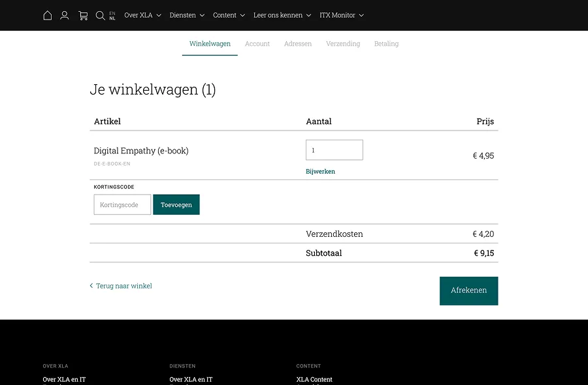Screen dimensions: 588x385
Task: Select the Verzending step tab
Action: [x=343, y=44]
